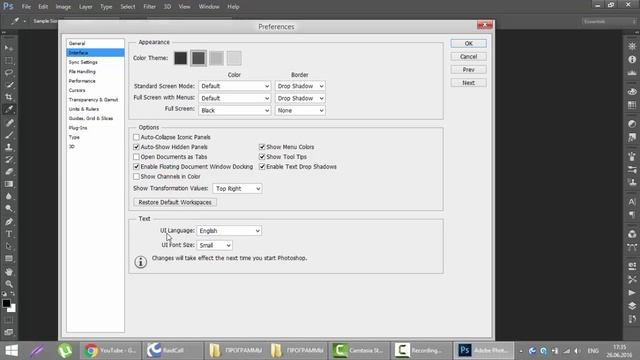Select the Clone Stamp tool
The image size is (640, 360).
point(9,147)
